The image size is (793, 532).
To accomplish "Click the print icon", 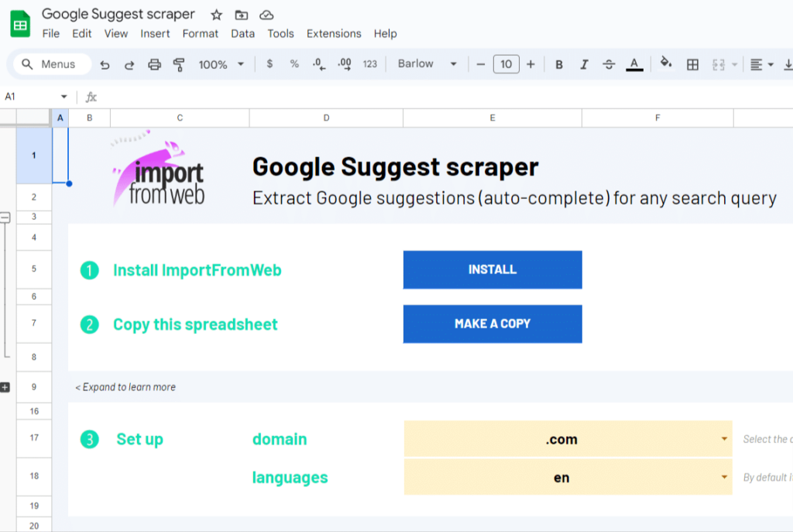I will tap(154, 64).
